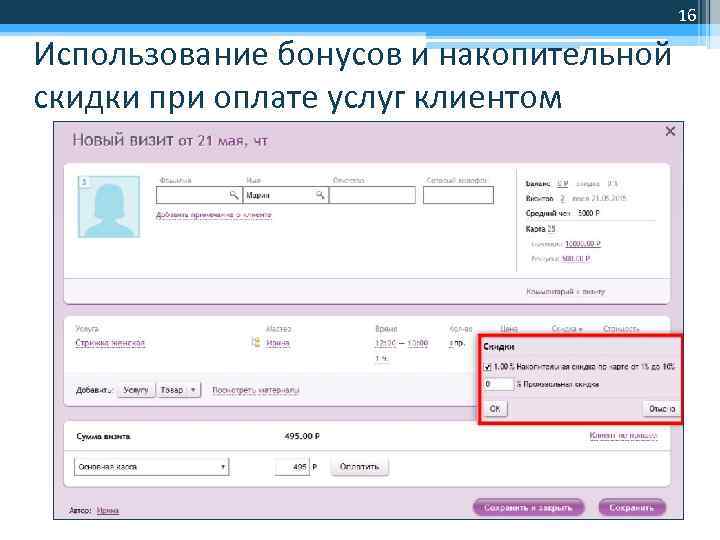
Task: Click the Имя field containing Мария
Action: click(x=286, y=195)
